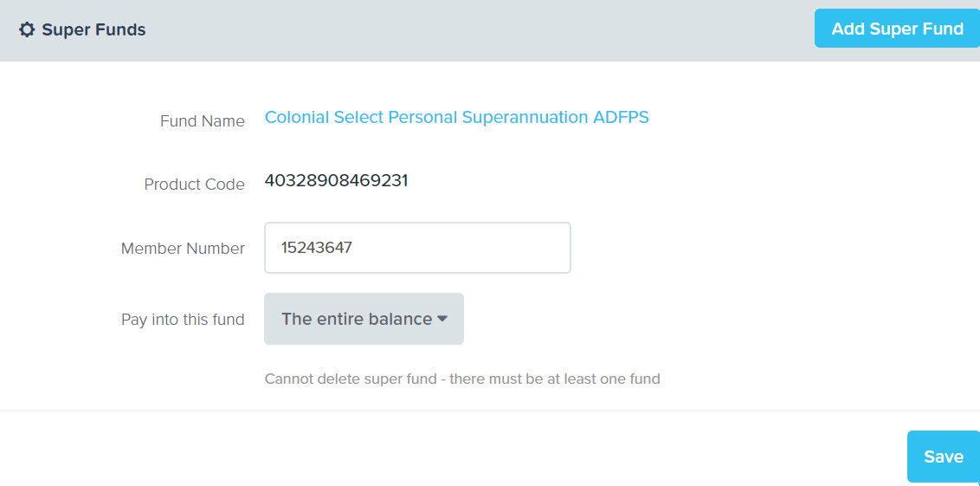Open the "The entire balance" dropdown
The height and width of the screenshot is (486, 980).
pyautogui.click(x=364, y=319)
